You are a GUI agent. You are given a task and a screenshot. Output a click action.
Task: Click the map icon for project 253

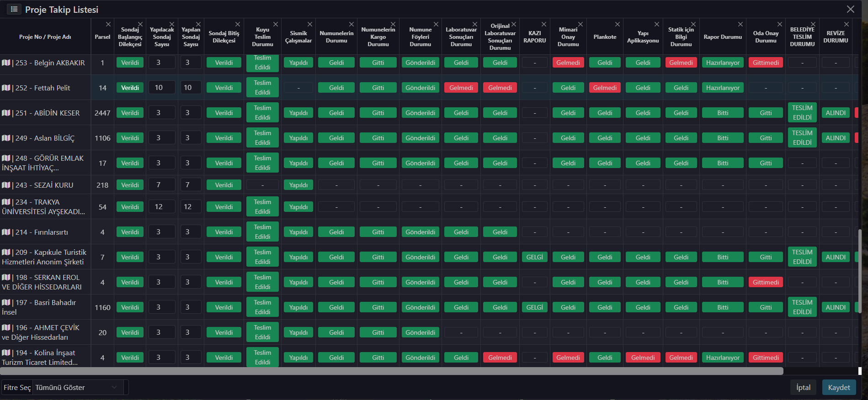coord(6,63)
